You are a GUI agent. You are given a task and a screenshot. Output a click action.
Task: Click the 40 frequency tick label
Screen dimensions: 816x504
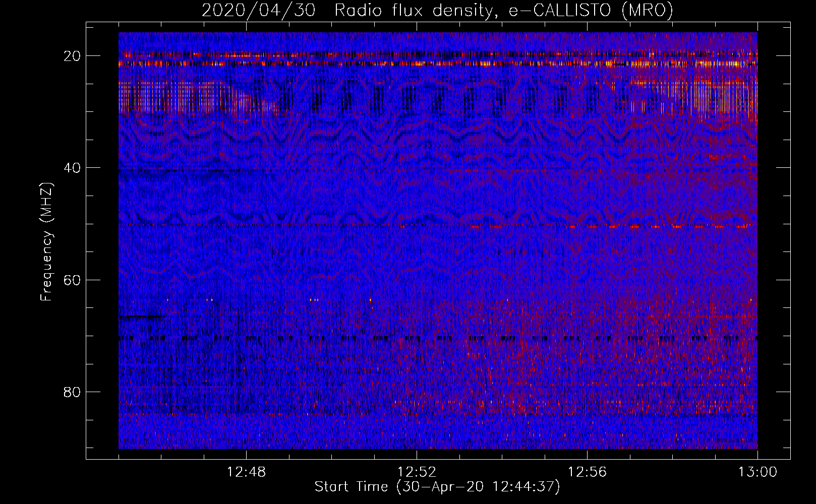pos(72,168)
